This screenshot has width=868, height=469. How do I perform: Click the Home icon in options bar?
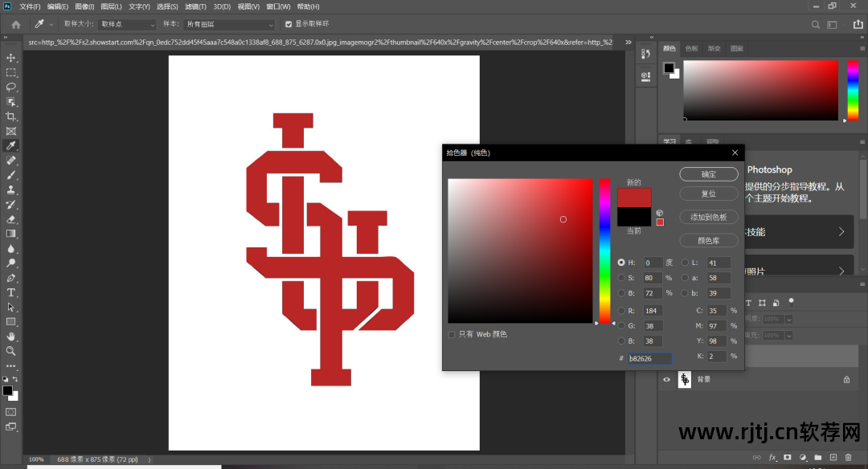16,24
